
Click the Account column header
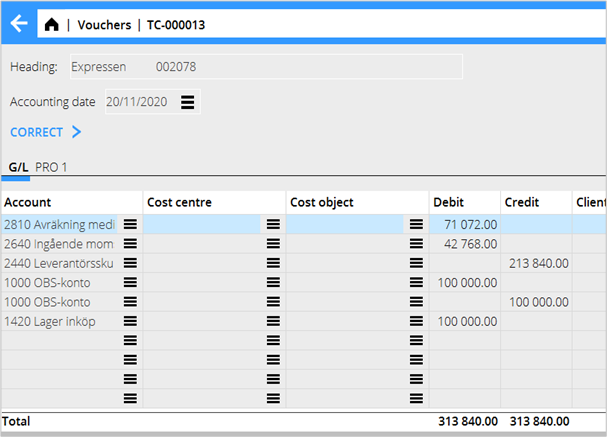pos(28,202)
